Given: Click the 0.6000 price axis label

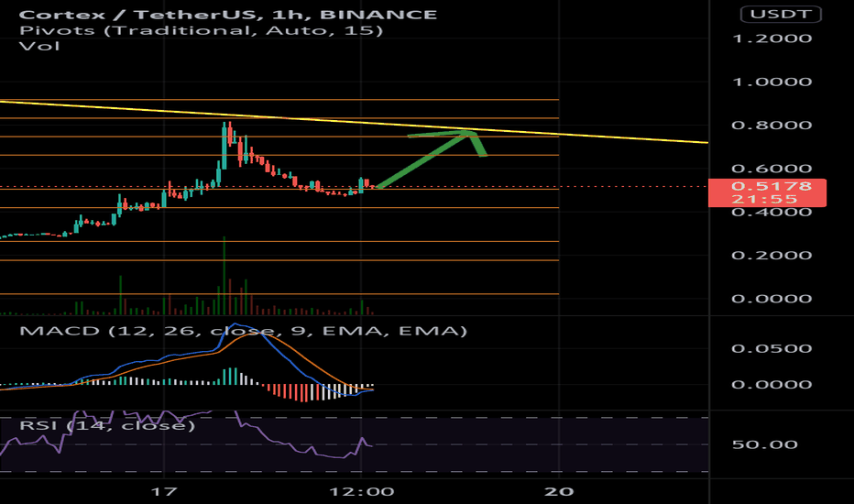Looking at the screenshot, I should [x=772, y=169].
